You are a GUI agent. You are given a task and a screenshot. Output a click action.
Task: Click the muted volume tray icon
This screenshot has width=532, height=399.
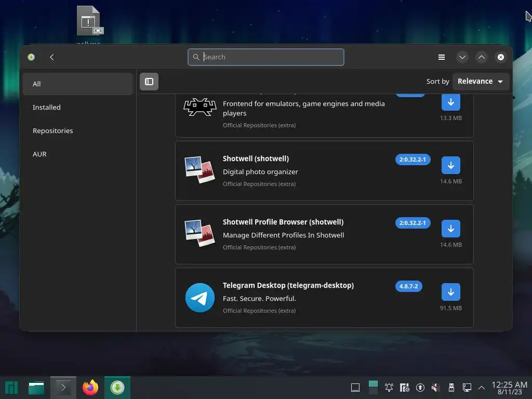436,388
